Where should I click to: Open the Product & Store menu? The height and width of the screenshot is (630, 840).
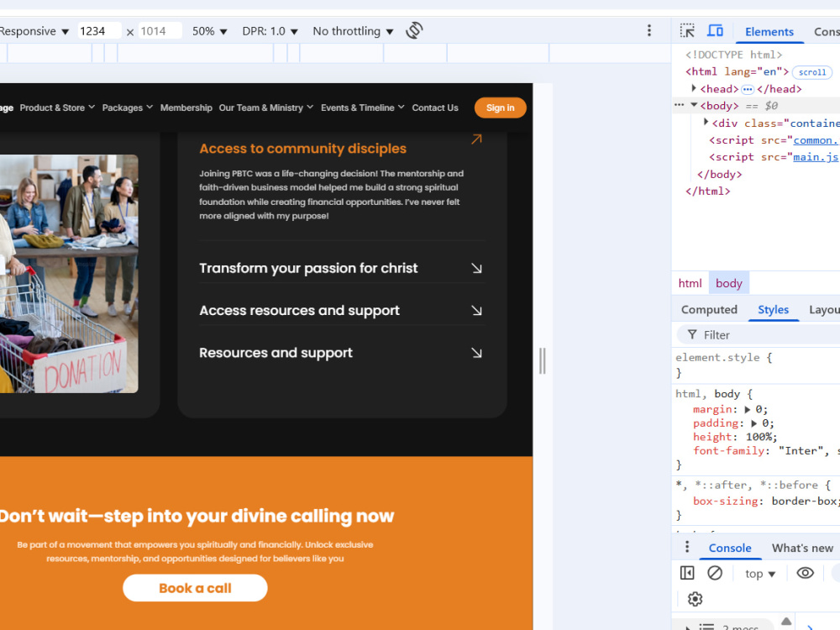pyautogui.click(x=57, y=108)
